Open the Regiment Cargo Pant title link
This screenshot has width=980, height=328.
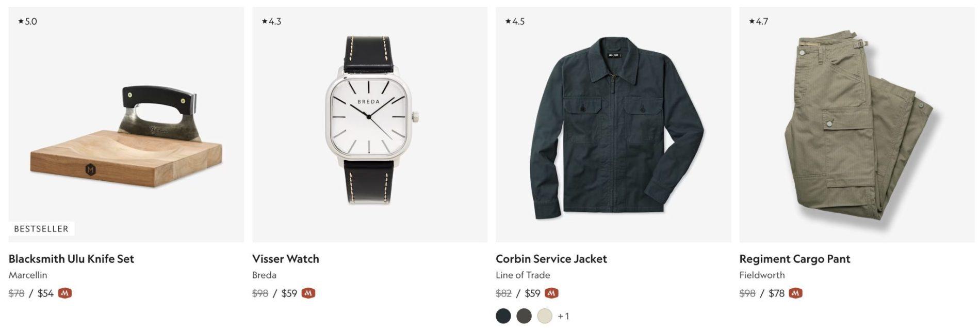pyautogui.click(x=794, y=259)
